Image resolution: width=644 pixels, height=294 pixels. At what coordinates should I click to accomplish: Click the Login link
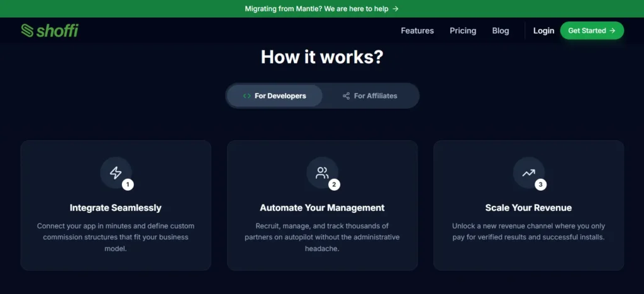[544, 30]
